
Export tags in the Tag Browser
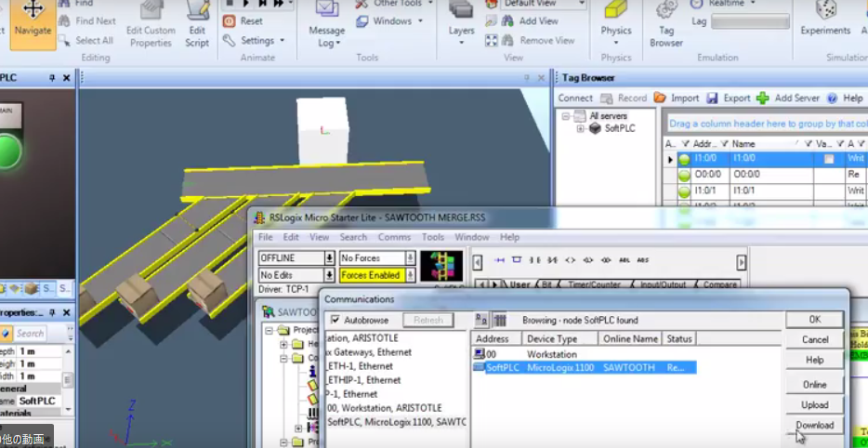[x=729, y=98]
